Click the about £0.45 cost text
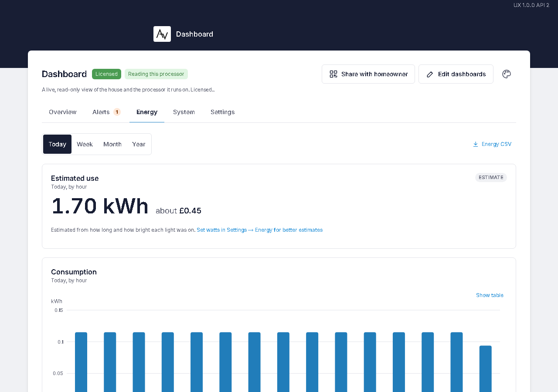 point(178,211)
